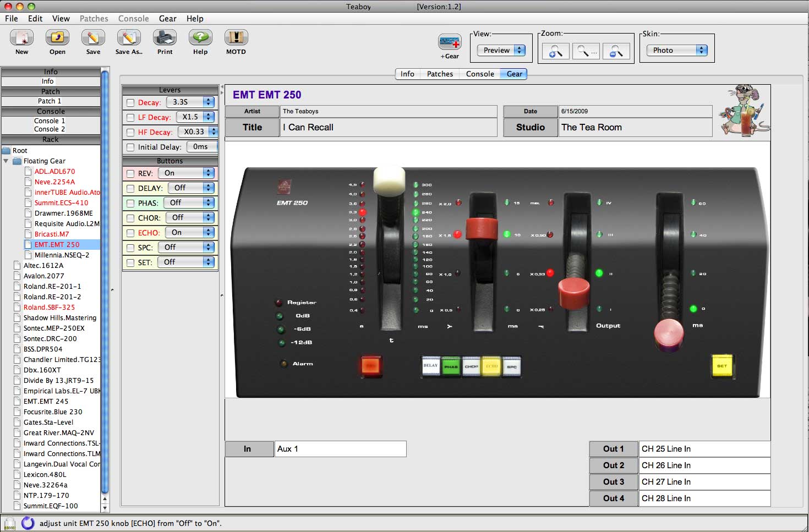Image resolution: width=809 pixels, height=532 pixels.
Task: Open Help from the toolbar
Action: (x=200, y=38)
